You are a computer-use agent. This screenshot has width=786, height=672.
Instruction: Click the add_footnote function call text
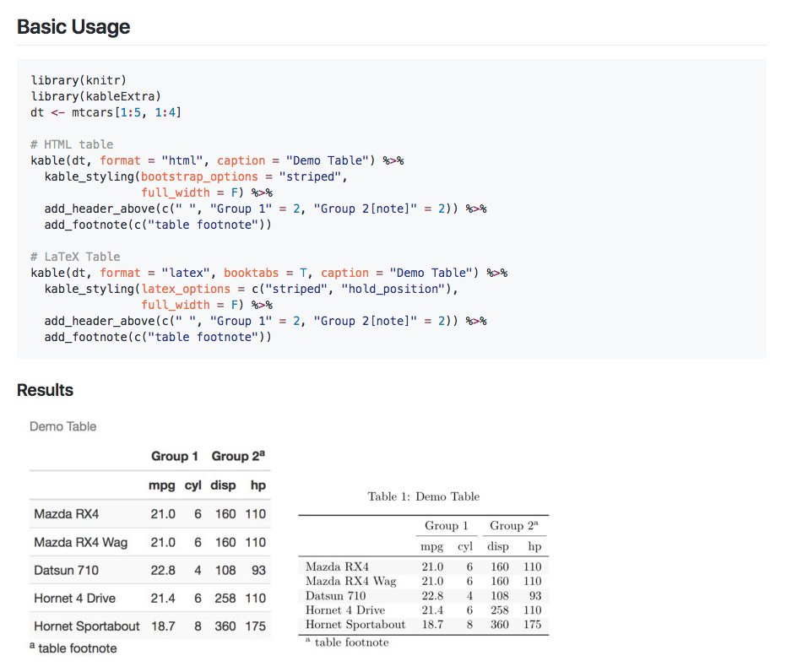tap(84, 224)
